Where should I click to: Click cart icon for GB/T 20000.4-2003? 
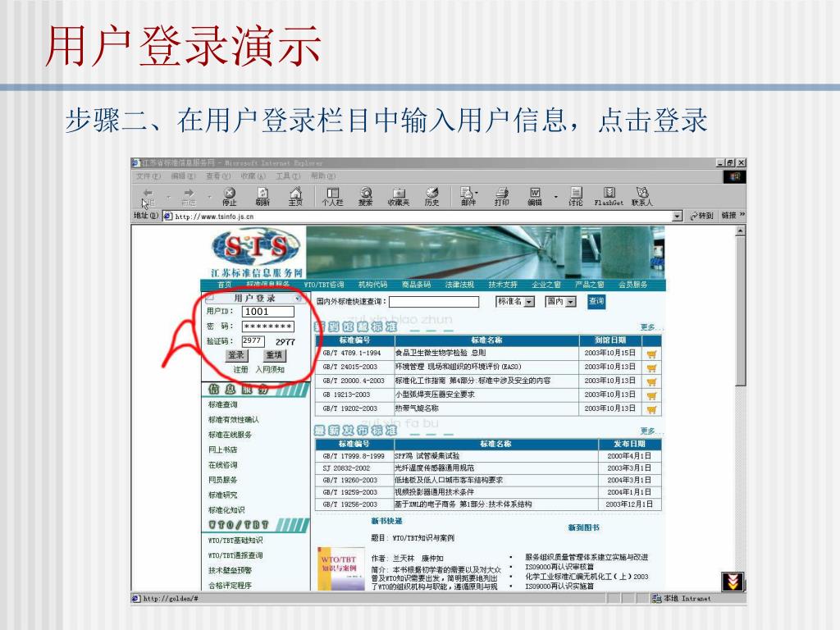tap(651, 381)
